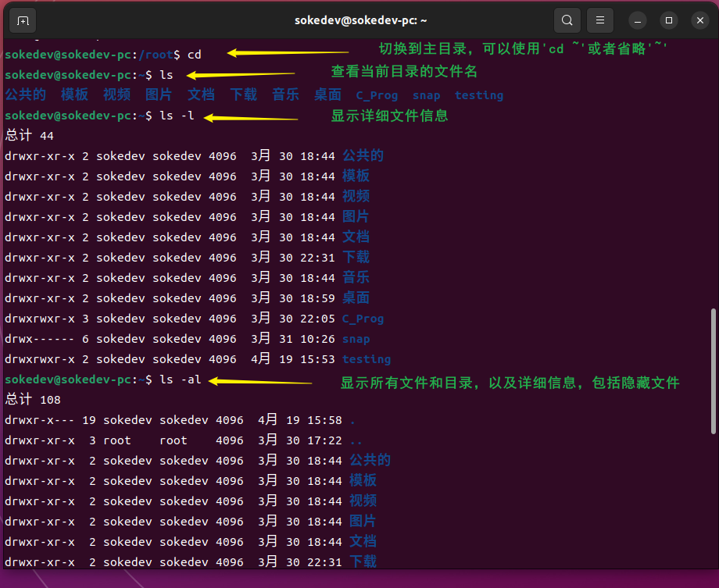
Task: Click link count 6 in snap row
Action: pos(85,339)
